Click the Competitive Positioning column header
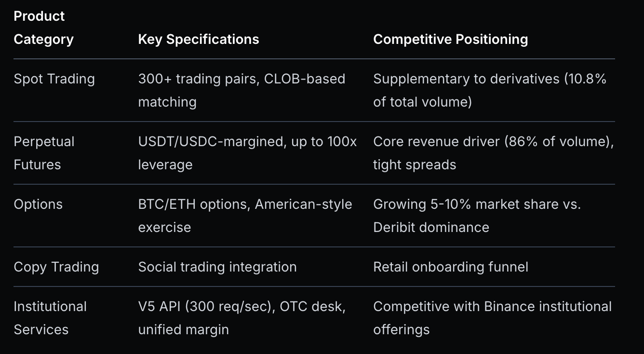The image size is (644, 354). point(450,39)
